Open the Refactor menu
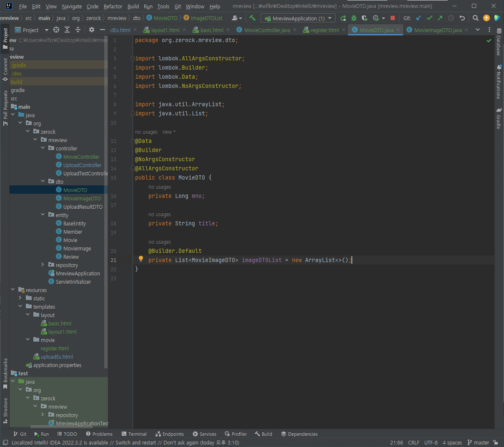Image resolution: width=504 pixels, height=447 pixels. tap(113, 6)
